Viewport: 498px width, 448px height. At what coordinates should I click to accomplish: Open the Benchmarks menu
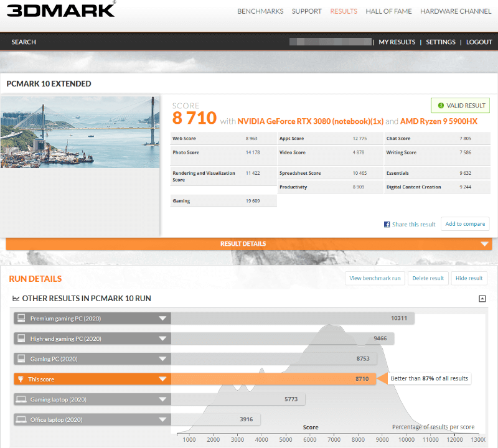(x=260, y=11)
